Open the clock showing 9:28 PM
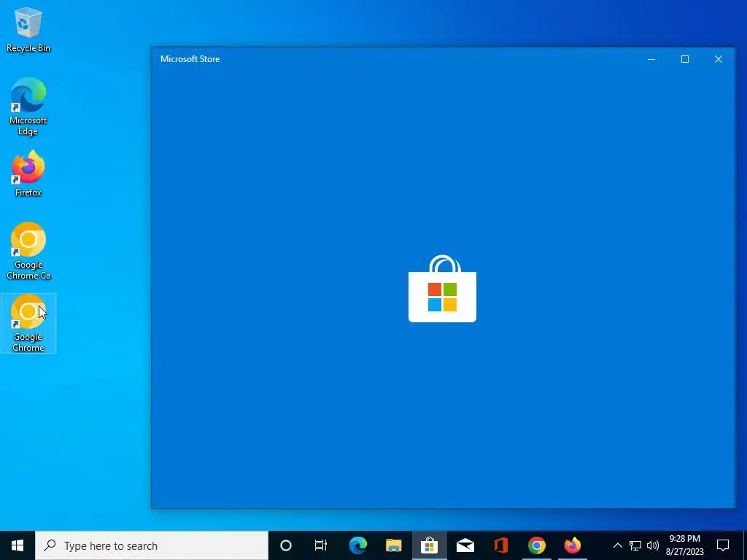Image resolution: width=747 pixels, height=560 pixels. (684, 545)
